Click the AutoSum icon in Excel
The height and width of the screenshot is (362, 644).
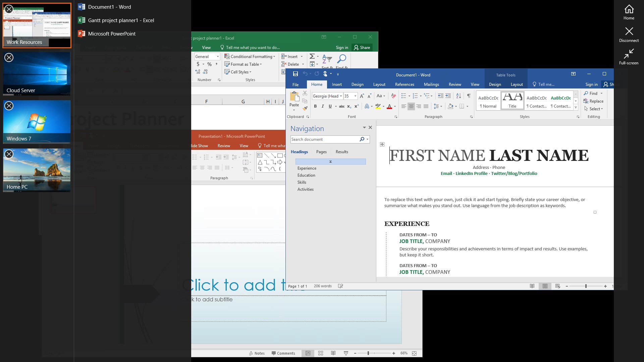[312, 56]
